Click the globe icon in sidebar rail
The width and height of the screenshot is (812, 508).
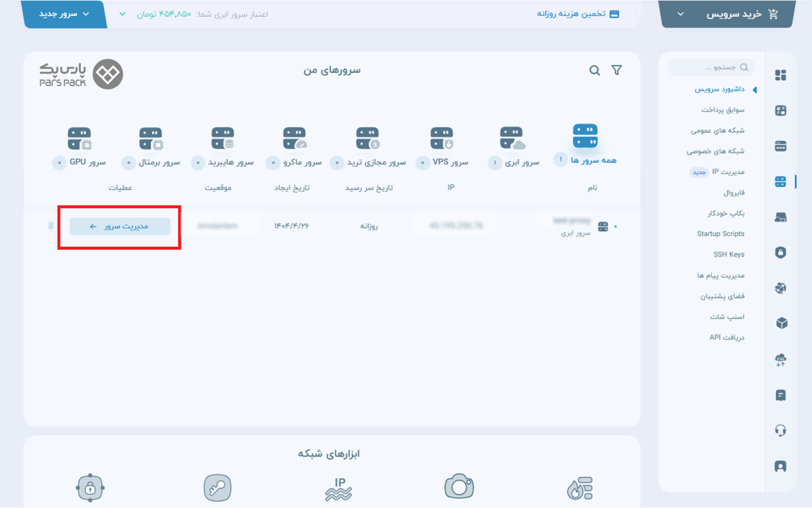[x=780, y=288]
